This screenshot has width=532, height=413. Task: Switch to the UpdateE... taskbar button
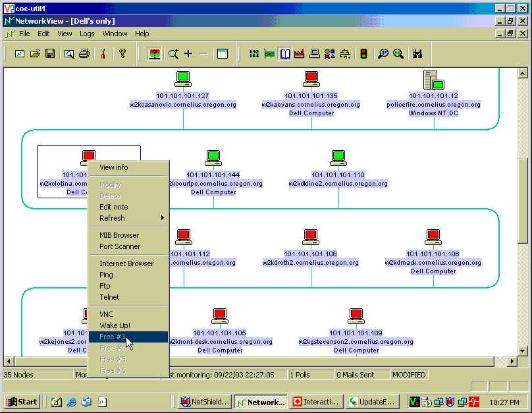(373, 402)
